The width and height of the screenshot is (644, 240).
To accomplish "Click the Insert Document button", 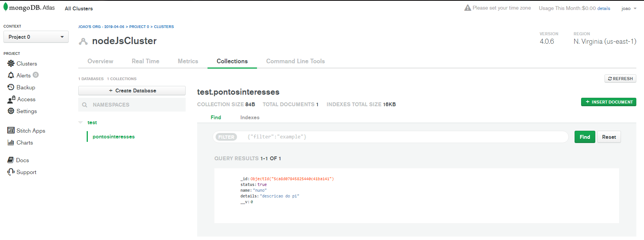I will tap(608, 102).
